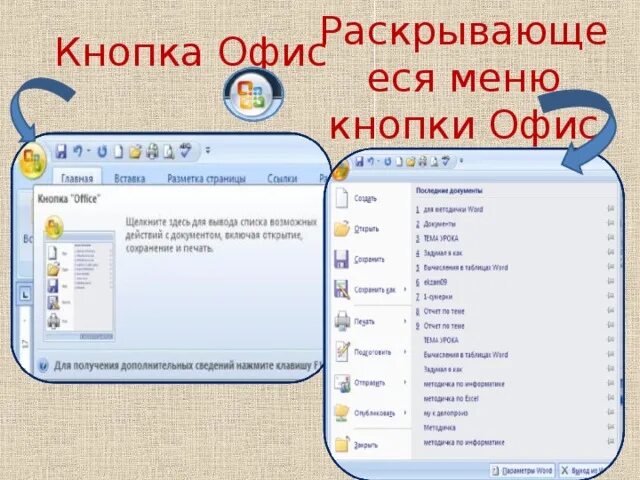
Task: Click Save icon in left screenshot's Quick Access Toolbar
Action: [61, 151]
